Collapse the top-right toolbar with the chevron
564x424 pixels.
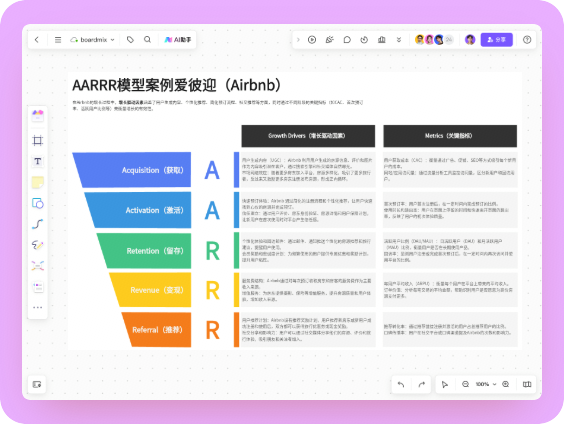pyautogui.click(x=298, y=40)
